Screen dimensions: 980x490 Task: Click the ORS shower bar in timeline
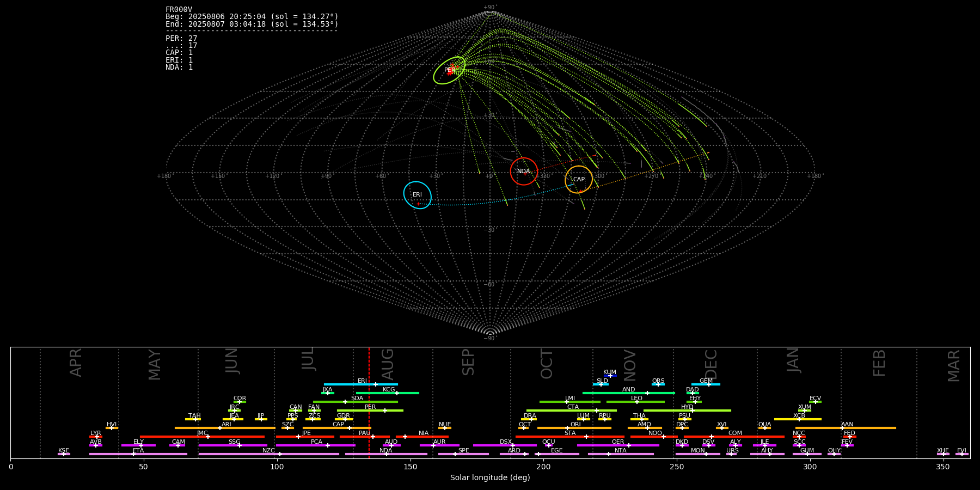click(x=658, y=384)
